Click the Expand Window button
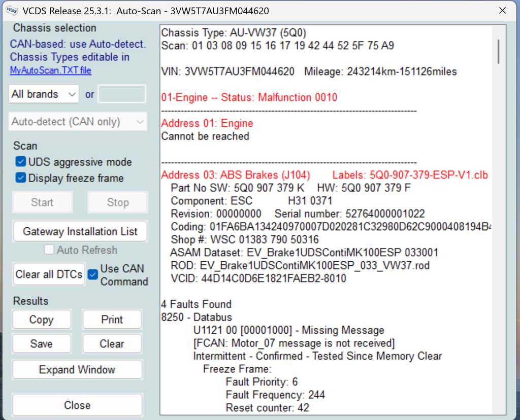 [77, 369]
